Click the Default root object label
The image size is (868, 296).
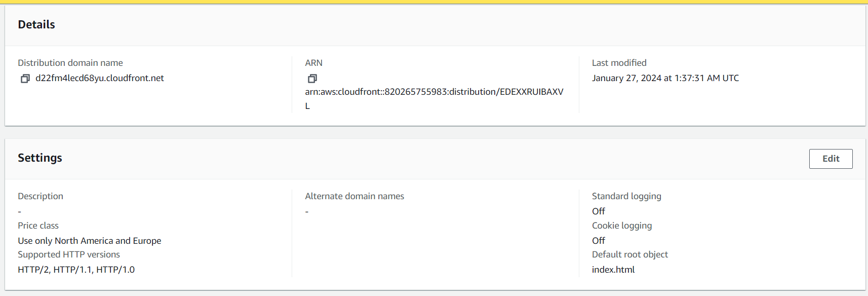(630, 254)
